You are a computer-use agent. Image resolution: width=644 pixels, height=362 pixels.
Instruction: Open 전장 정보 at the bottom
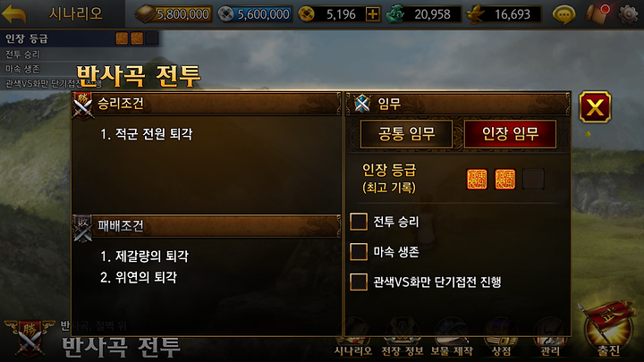tap(402, 337)
